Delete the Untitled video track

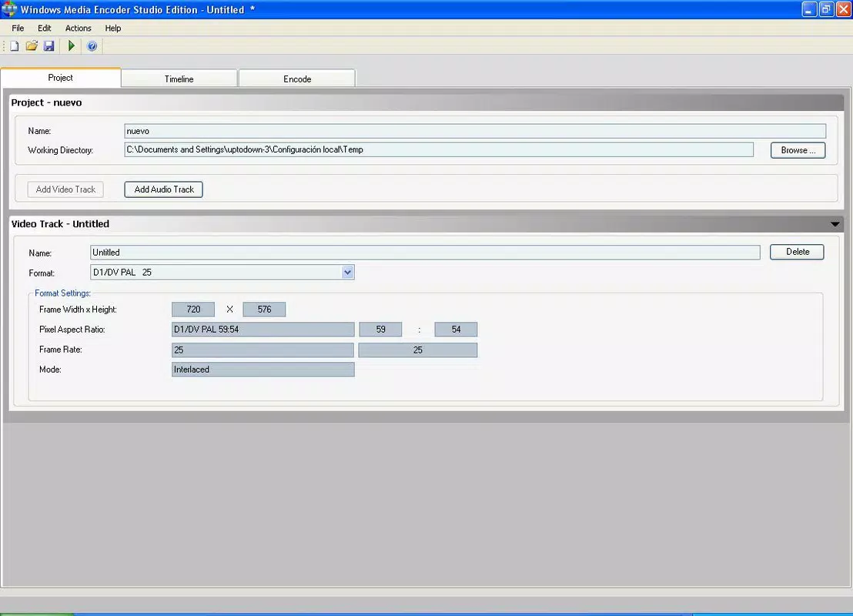coord(797,252)
